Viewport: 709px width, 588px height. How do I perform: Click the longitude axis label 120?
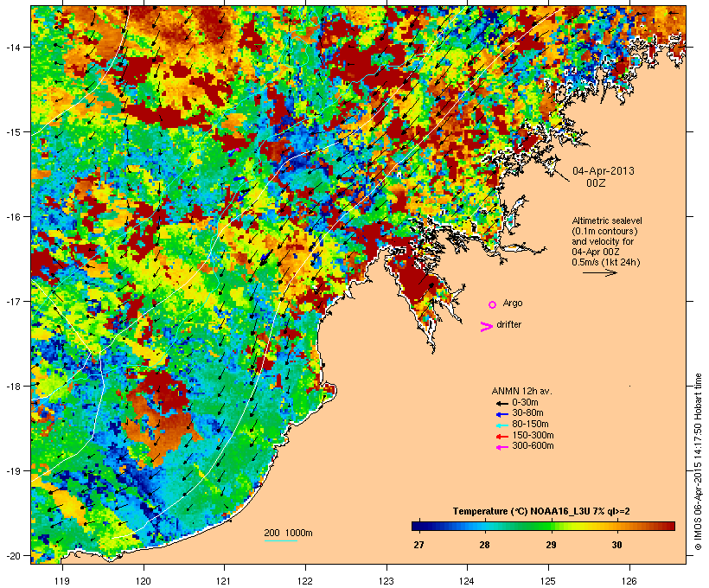click(144, 580)
